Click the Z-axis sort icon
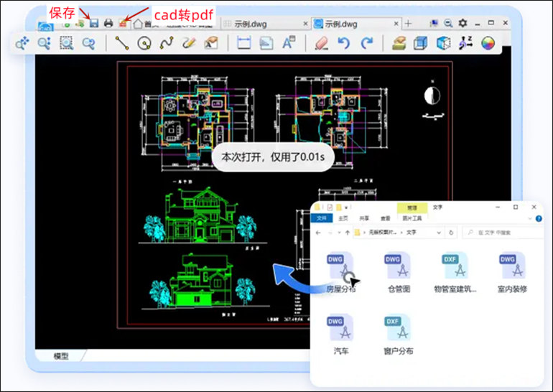 tap(465, 43)
